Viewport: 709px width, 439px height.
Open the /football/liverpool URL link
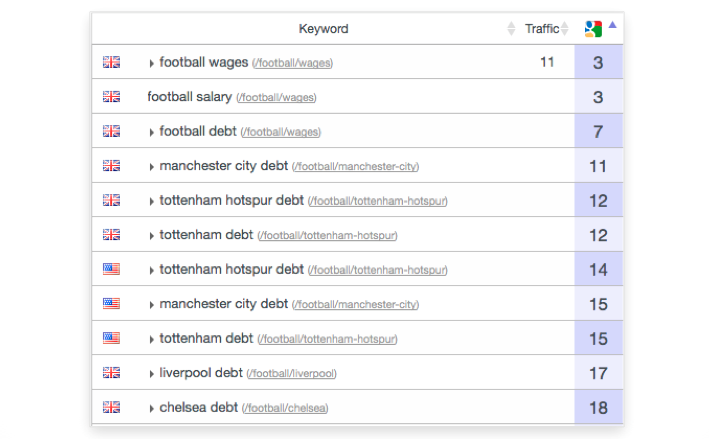292,373
